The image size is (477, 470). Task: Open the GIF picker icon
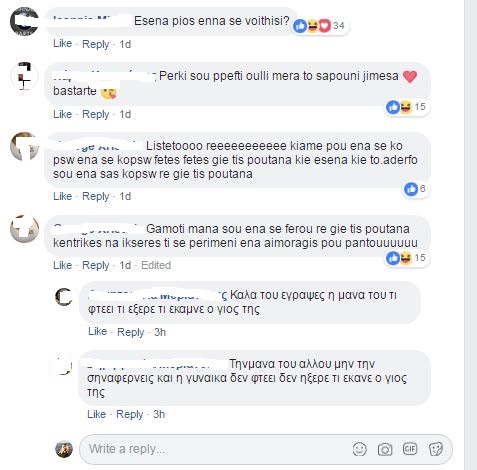pyautogui.click(x=410, y=449)
